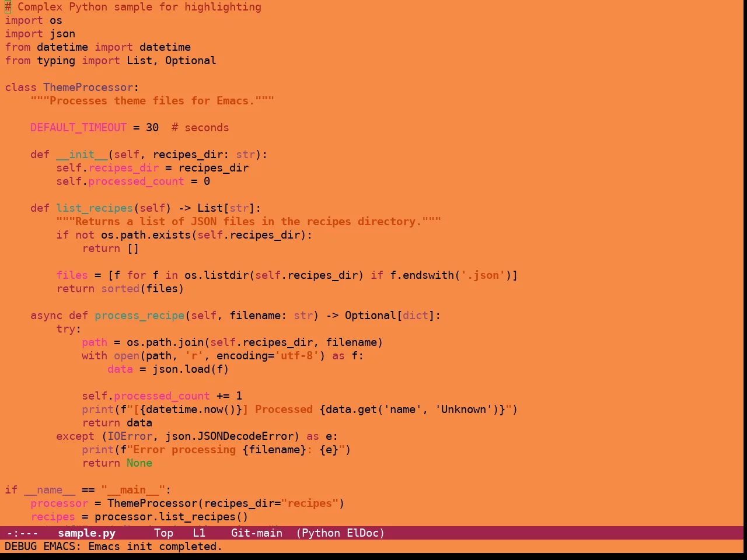Click the Top position indicator in mode line
This screenshot has height=560, width=747.
pyautogui.click(x=163, y=533)
